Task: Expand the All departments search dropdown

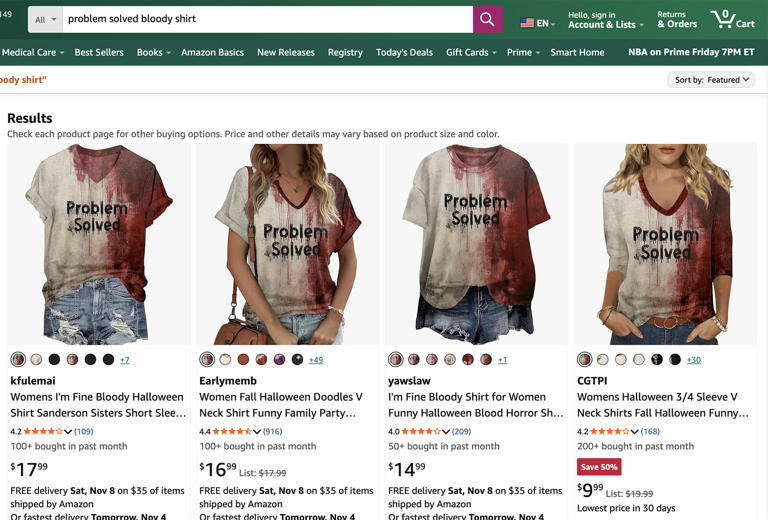Action: [x=46, y=20]
